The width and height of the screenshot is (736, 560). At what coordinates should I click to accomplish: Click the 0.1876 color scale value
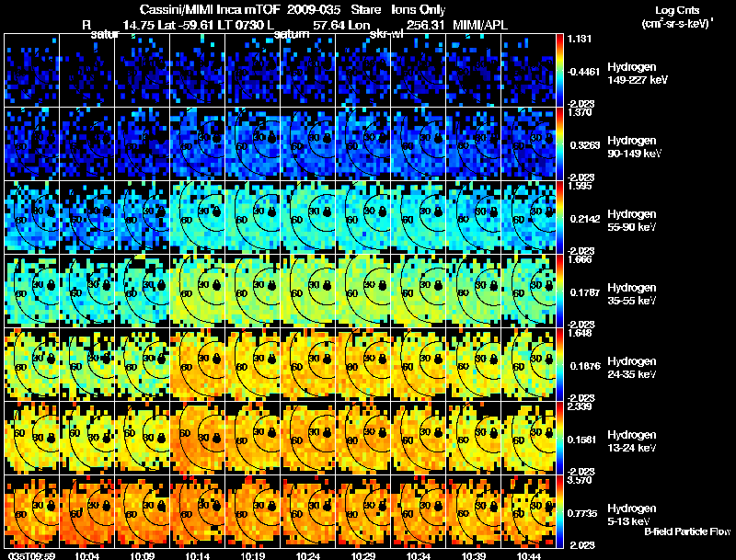pos(585,366)
